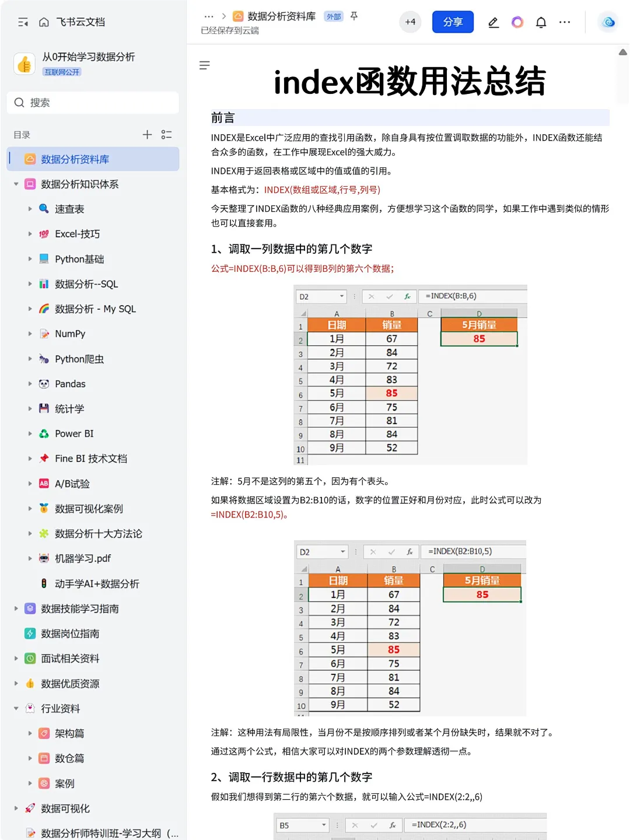The width and height of the screenshot is (630, 840).
Task: Select 数据分析资料库 in the directory
Action: click(x=93, y=159)
